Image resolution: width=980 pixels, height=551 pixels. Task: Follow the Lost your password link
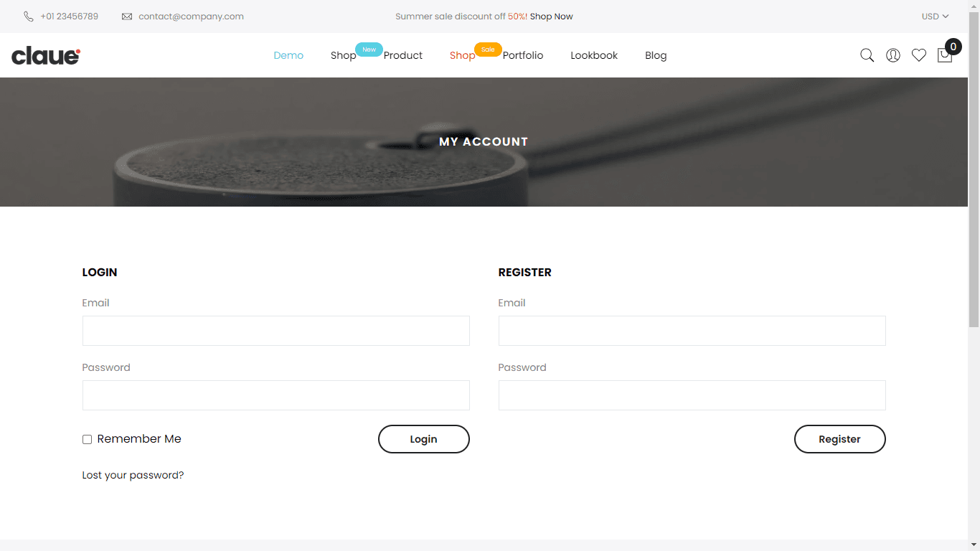coord(133,475)
